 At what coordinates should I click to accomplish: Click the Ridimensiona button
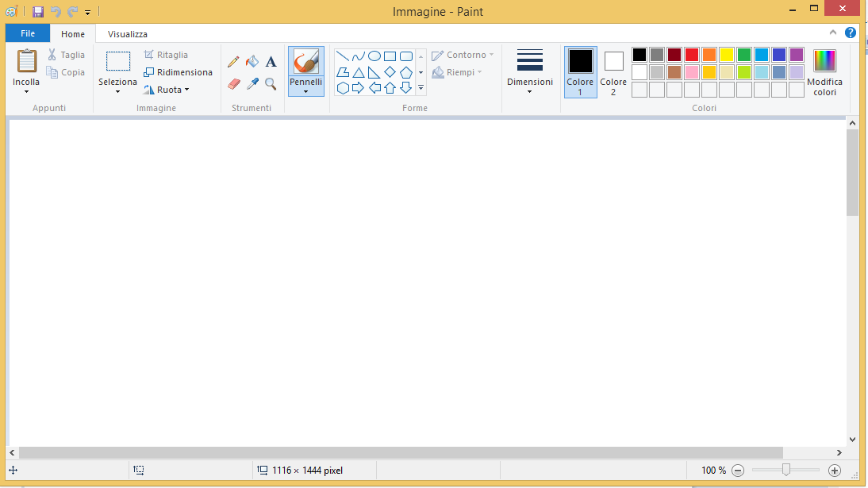pos(178,71)
